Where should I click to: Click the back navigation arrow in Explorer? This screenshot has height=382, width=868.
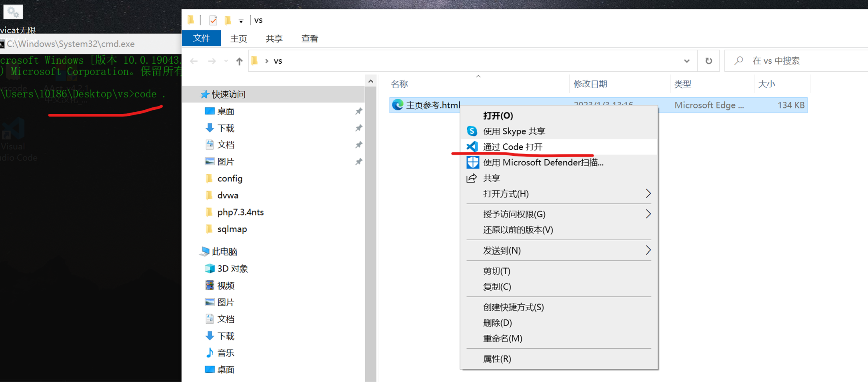coord(194,61)
